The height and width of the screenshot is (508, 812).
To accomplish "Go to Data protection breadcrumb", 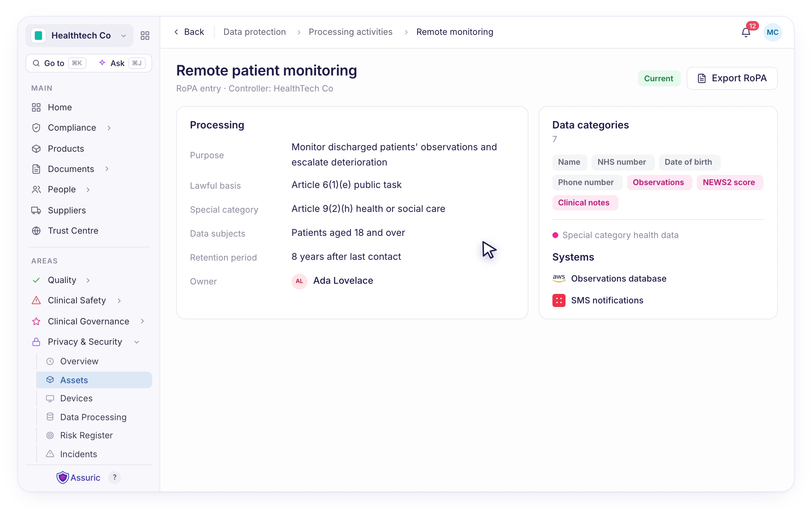I will tap(254, 32).
